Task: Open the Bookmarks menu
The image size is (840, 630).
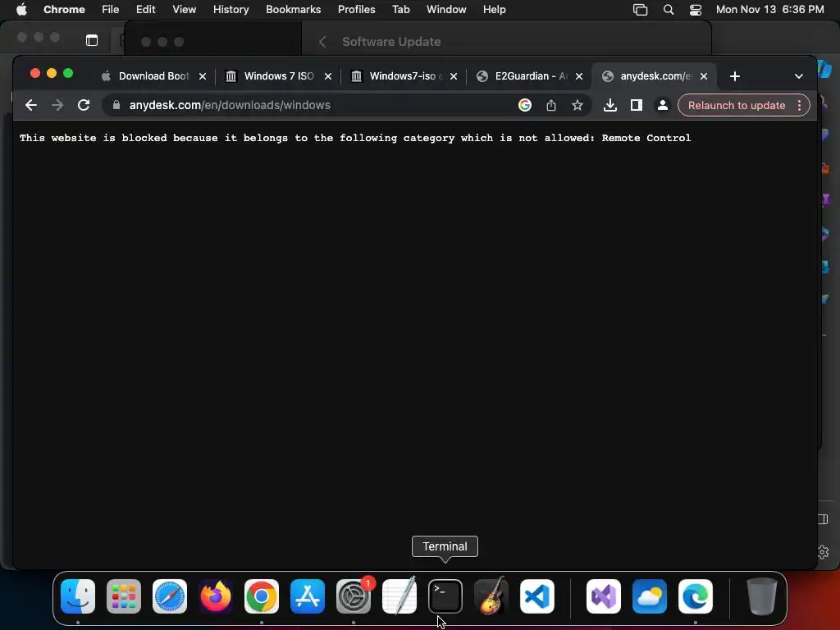Action: (x=293, y=10)
